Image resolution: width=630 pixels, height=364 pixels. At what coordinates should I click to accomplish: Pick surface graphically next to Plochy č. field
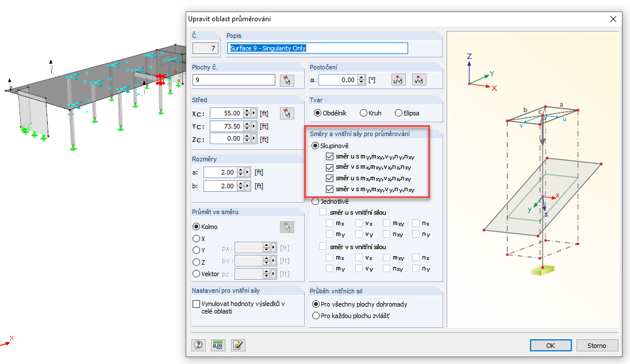(287, 80)
